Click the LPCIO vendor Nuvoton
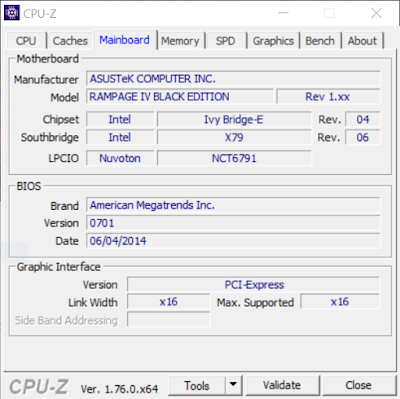Screen dimensions: 400x399 120,158
